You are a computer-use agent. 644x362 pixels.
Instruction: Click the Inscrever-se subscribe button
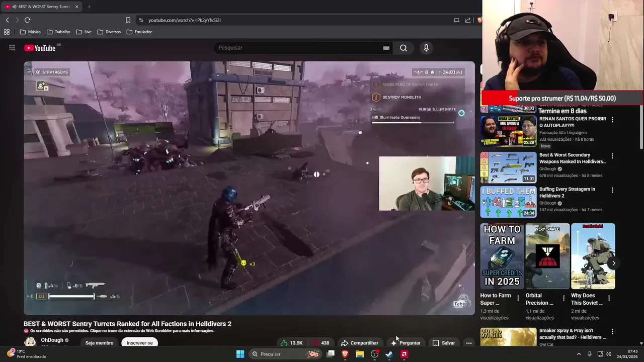(x=139, y=343)
